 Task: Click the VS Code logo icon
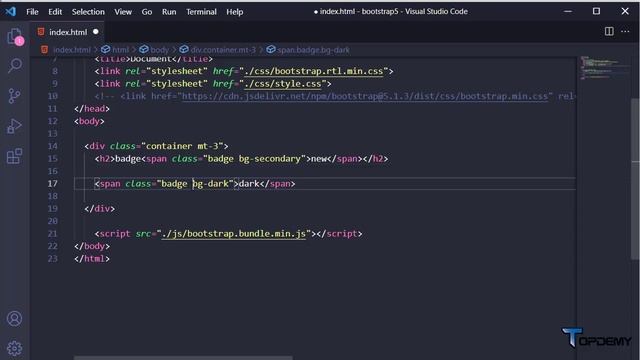click(11, 11)
